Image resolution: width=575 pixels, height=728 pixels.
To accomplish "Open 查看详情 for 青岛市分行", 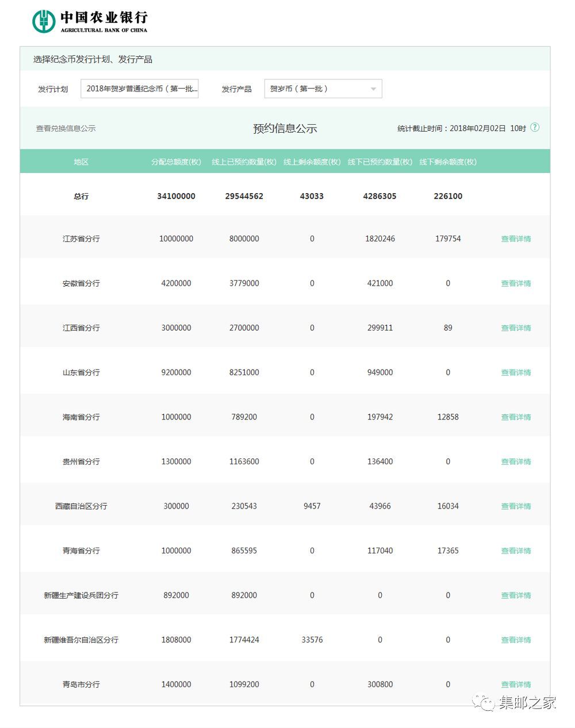I will pos(516,684).
